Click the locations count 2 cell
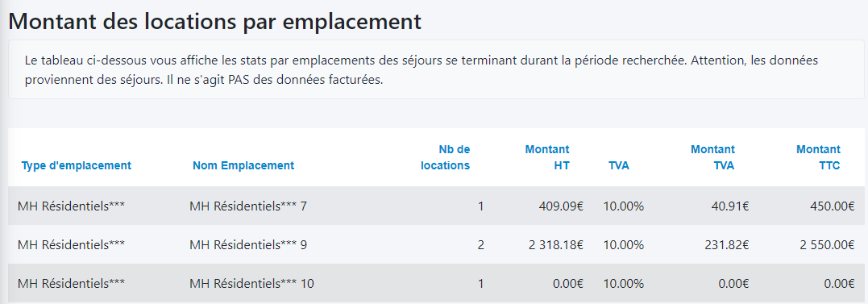The width and height of the screenshot is (868, 304). coord(480,245)
